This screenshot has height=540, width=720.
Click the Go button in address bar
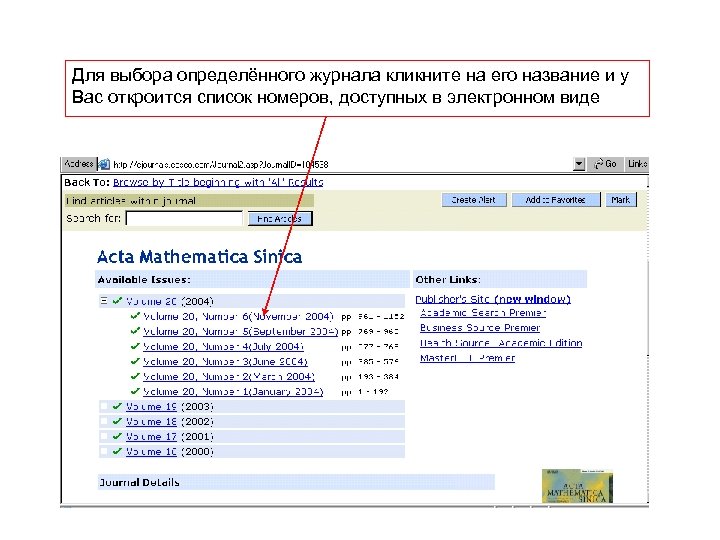(x=605, y=164)
